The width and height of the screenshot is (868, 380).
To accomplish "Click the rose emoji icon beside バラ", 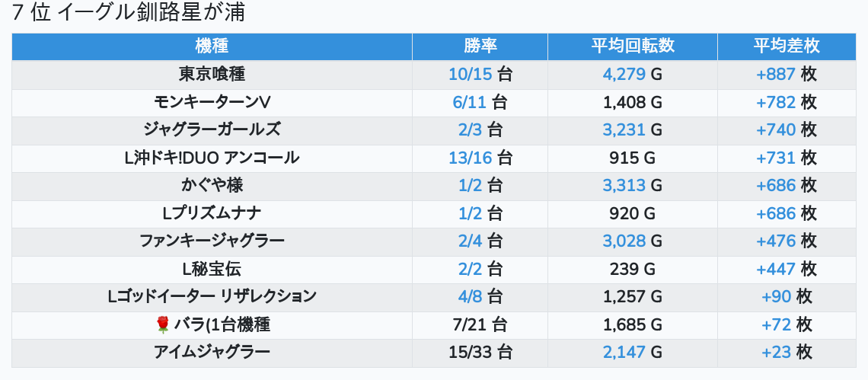I will [161, 325].
